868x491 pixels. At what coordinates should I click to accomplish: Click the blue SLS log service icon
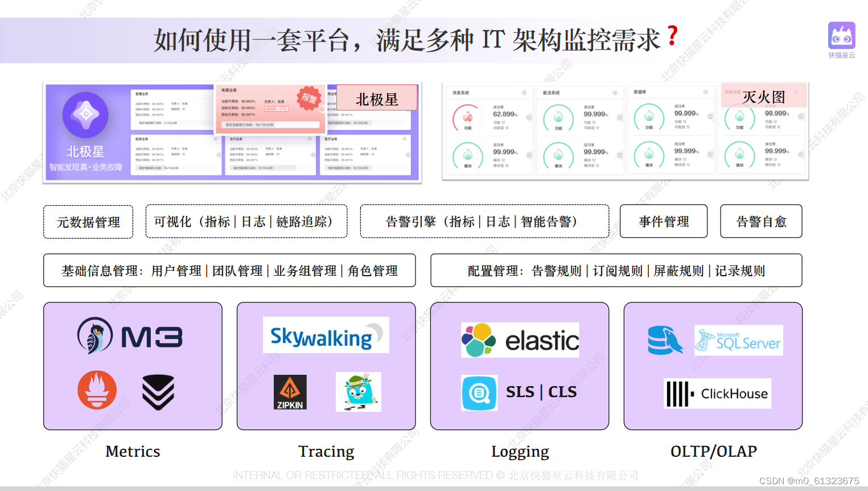click(x=479, y=392)
